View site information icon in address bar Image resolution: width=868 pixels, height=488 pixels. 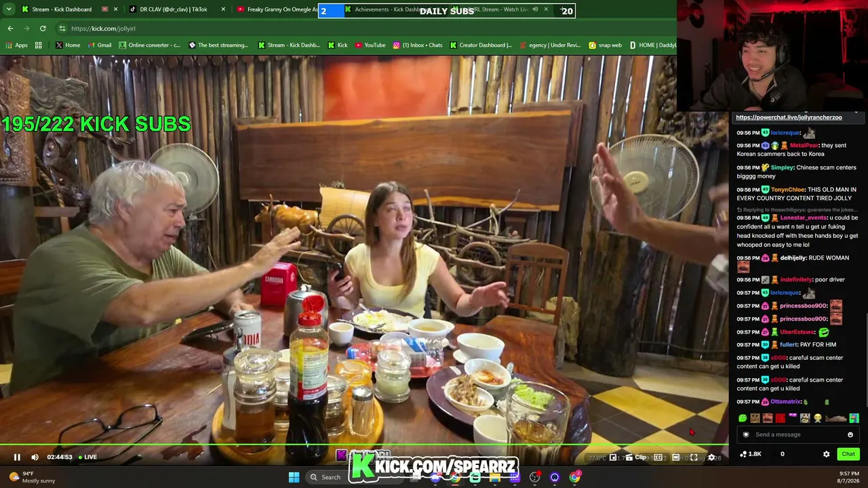[x=62, y=28]
